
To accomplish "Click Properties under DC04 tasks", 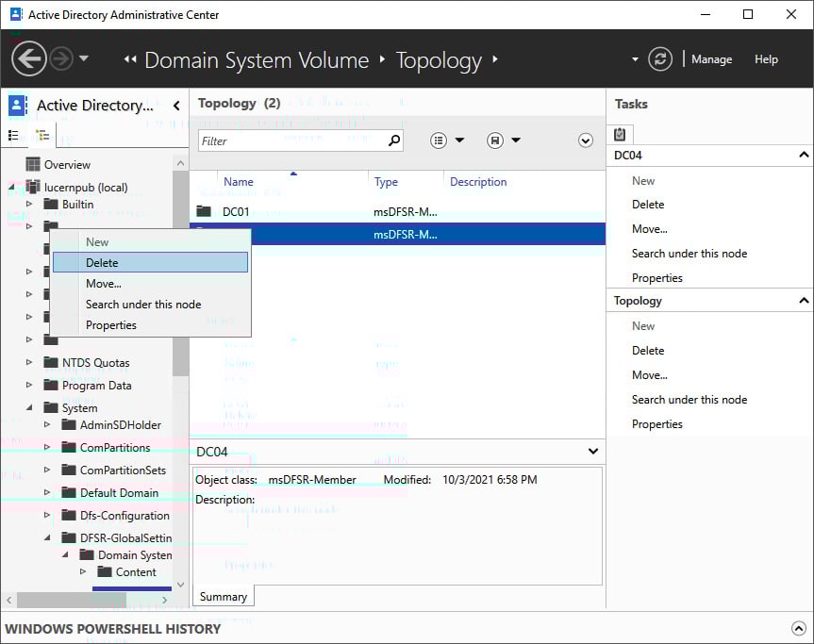I will [x=656, y=277].
